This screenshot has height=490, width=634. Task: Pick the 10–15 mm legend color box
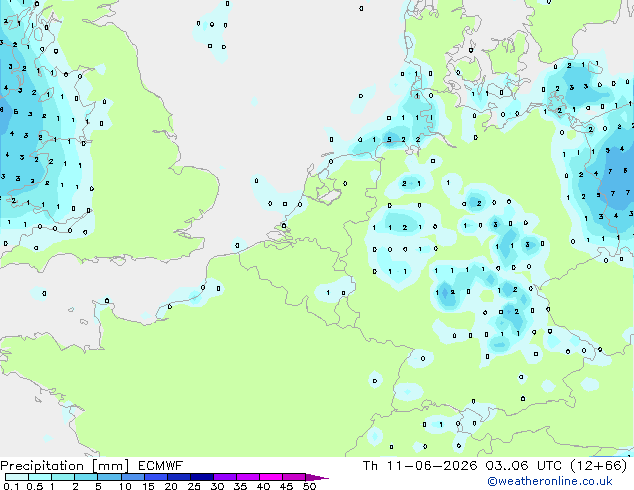[x=133, y=477]
